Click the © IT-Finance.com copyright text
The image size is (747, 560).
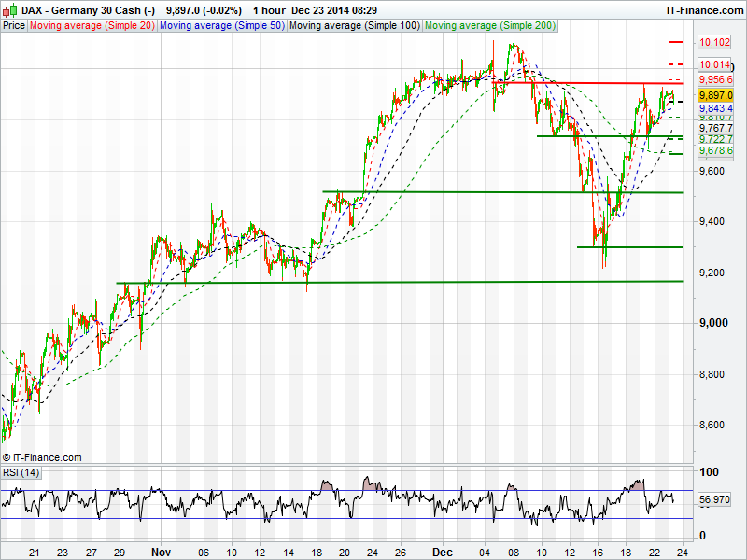coord(42,457)
